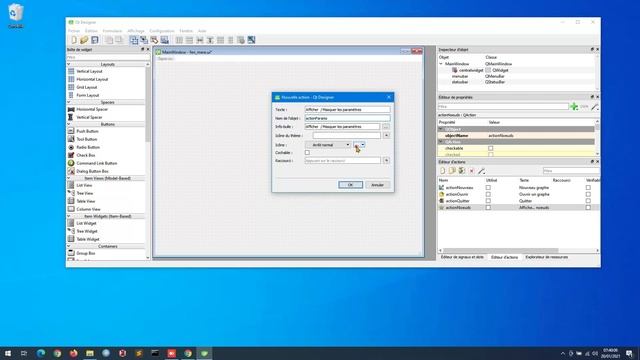
Task: Toggle Utilisé checkbox for actionQuitter
Action: (488, 201)
